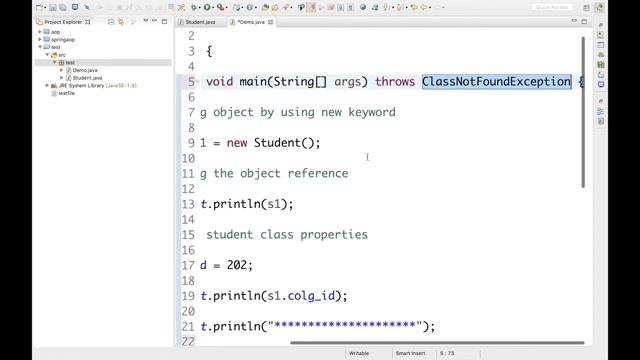Viewport: 640px width, 360px height.
Task: Click the Open Task icon
Action: click(275, 7)
